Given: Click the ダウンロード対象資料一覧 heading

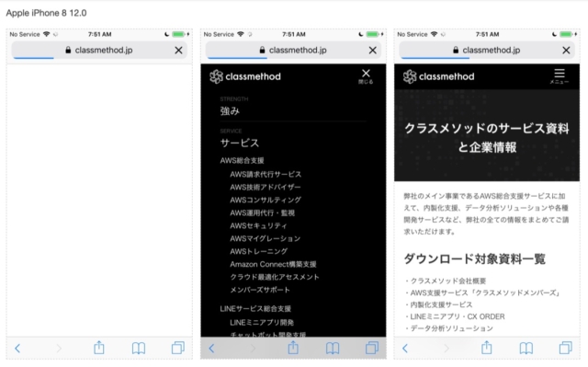Looking at the screenshot, I should pos(475,259).
